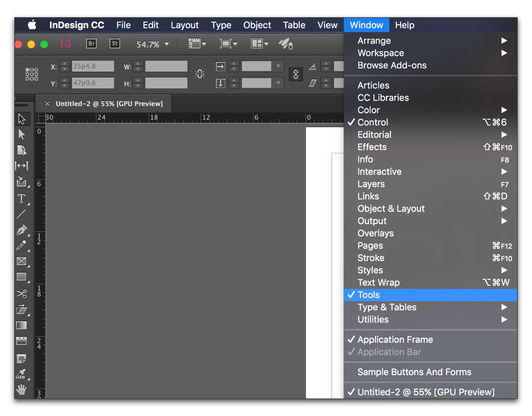Select the Scissors tool

point(22,294)
